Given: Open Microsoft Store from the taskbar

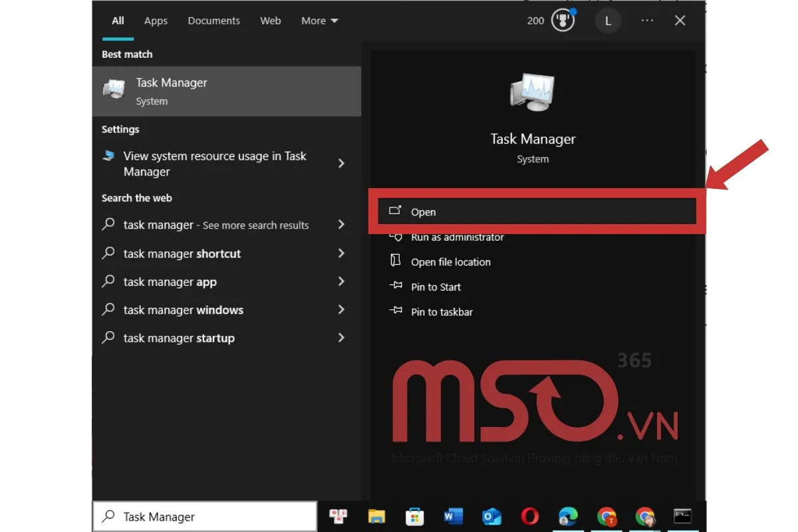Looking at the screenshot, I should (x=415, y=516).
